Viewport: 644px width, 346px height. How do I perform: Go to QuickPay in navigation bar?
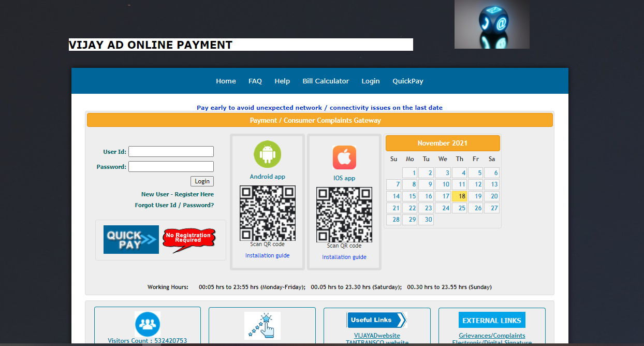click(408, 81)
